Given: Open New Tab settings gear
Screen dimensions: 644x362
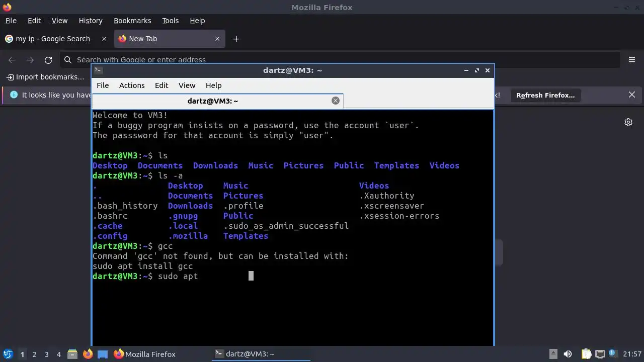Looking at the screenshot, I should (x=628, y=122).
